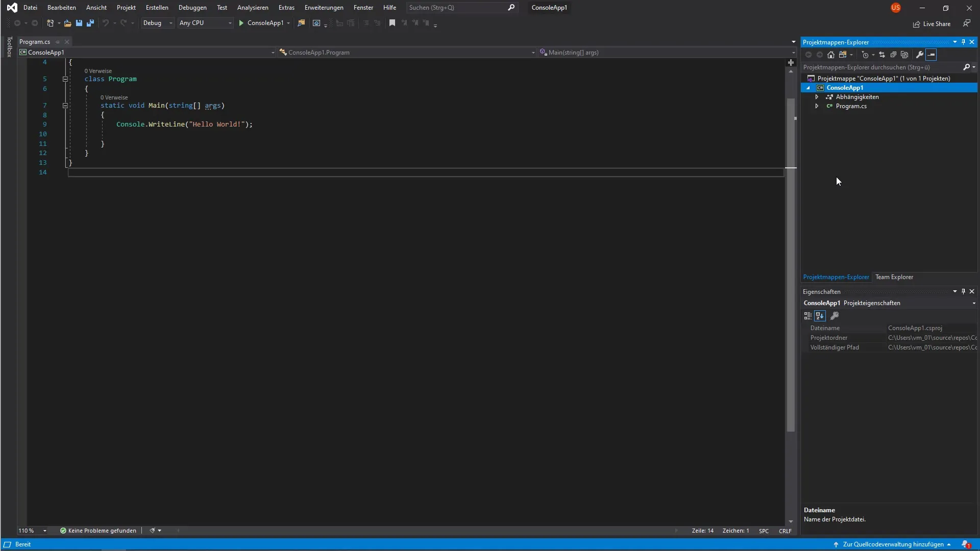
Task: Click the search magnifier in Projektmappen-Explorer
Action: (x=966, y=67)
